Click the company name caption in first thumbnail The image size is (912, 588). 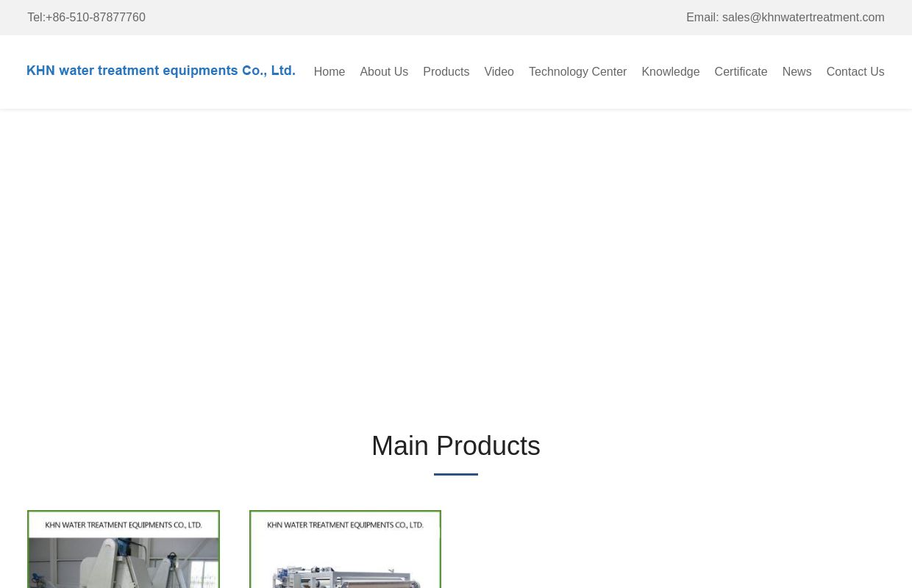click(124, 525)
